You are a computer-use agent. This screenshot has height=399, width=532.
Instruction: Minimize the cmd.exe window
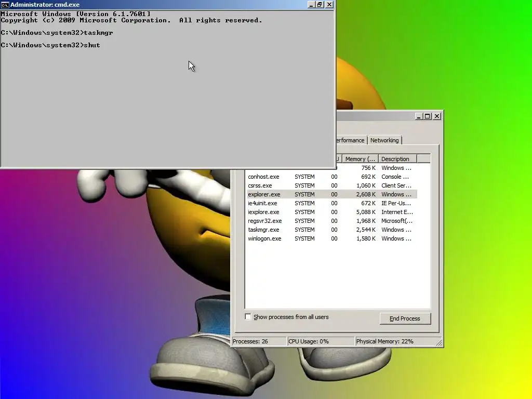311,5
